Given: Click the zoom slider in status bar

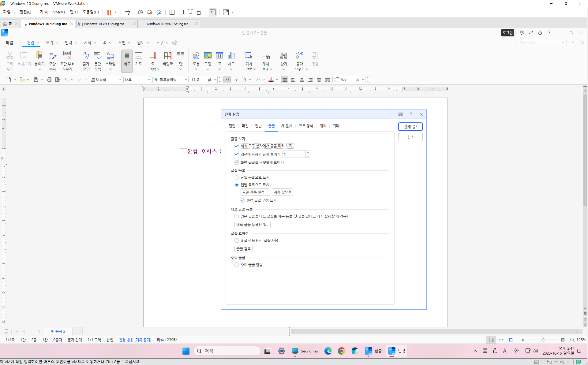Looking at the screenshot, I should click(543, 340).
